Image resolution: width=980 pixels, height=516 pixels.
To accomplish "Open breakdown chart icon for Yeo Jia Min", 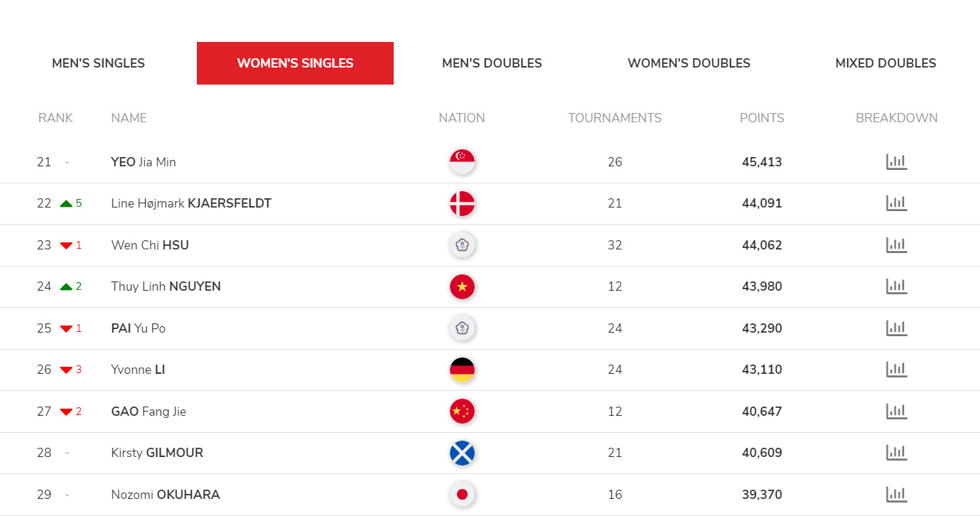I will pyautogui.click(x=896, y=162).
